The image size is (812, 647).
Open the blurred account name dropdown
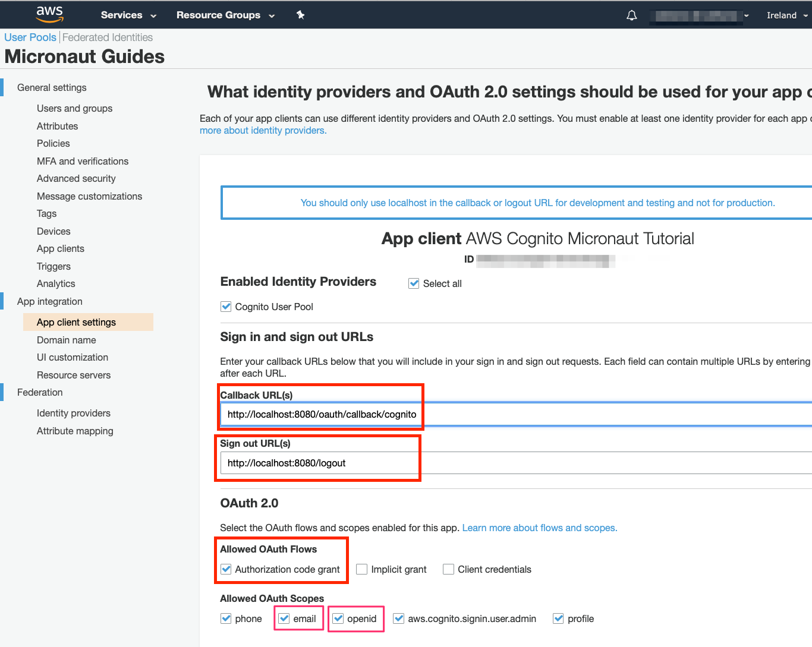[x=699, y=16]
